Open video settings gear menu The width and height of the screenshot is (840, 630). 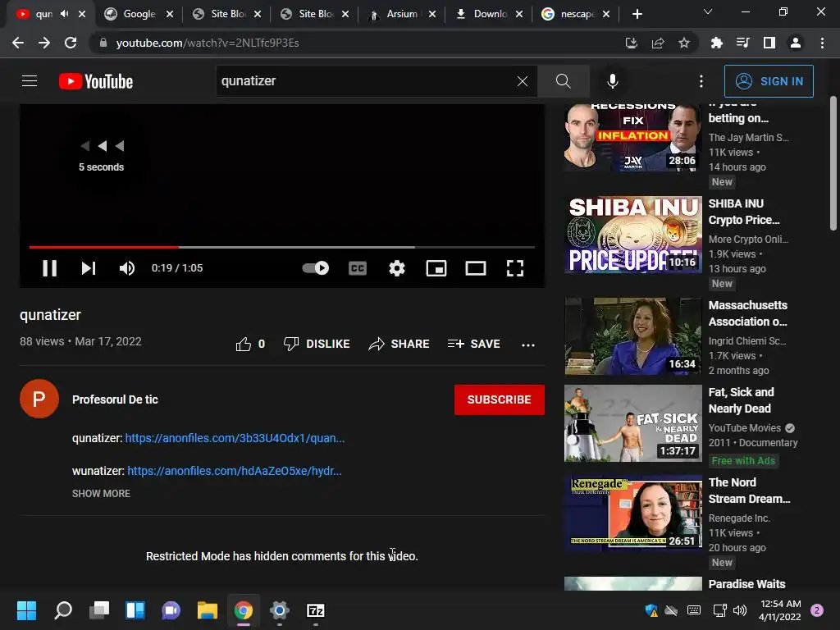coord(397,268)
